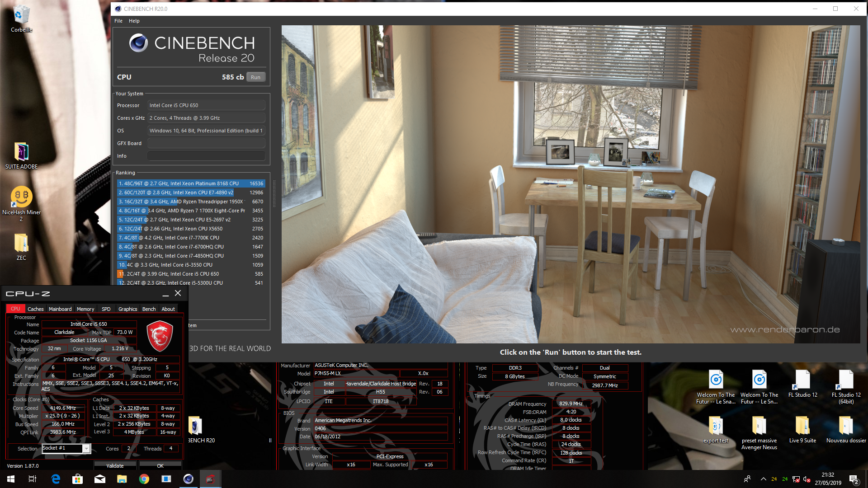The image size is (868, 488).
Task: Click the Windows Start button
Action: (11, 479)
